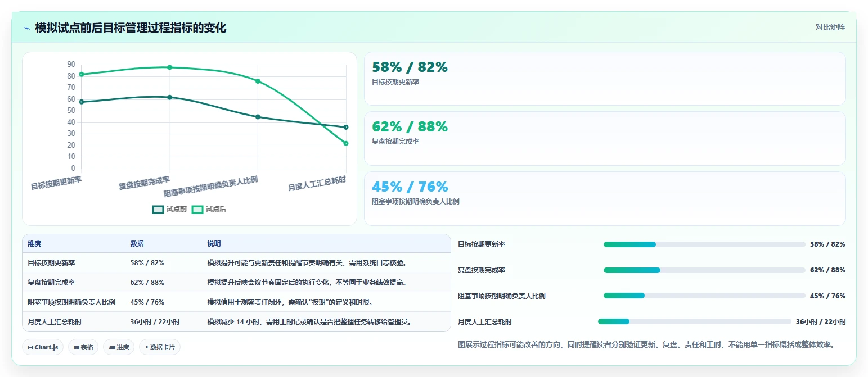Click the y-axis value 90 on chart
Image resolution: width=868 pixels, height=377 pixels.
tap(71, 64)
